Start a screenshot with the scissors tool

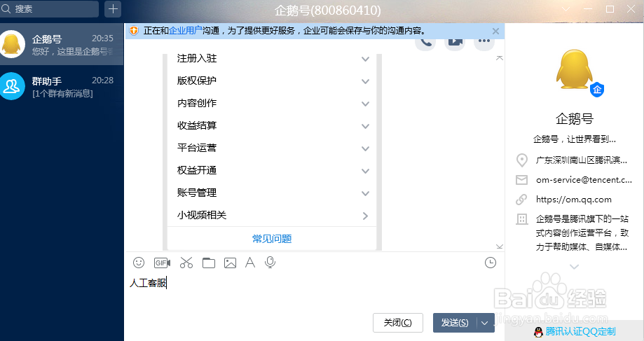[186, 263]
